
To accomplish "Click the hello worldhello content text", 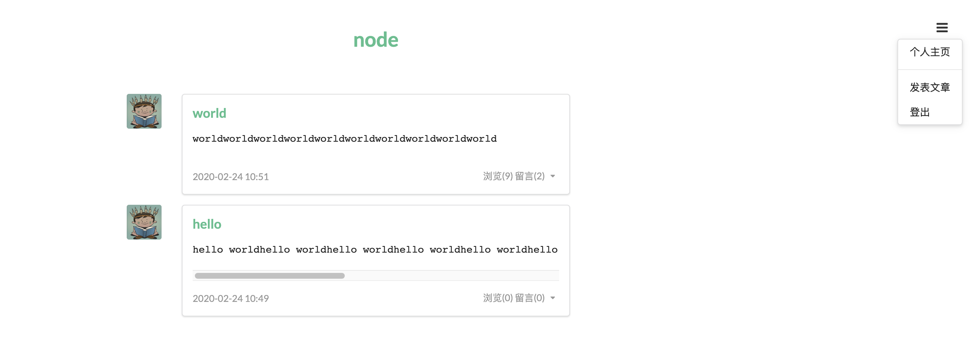I will pyautogui.click(x=375, y=249).
